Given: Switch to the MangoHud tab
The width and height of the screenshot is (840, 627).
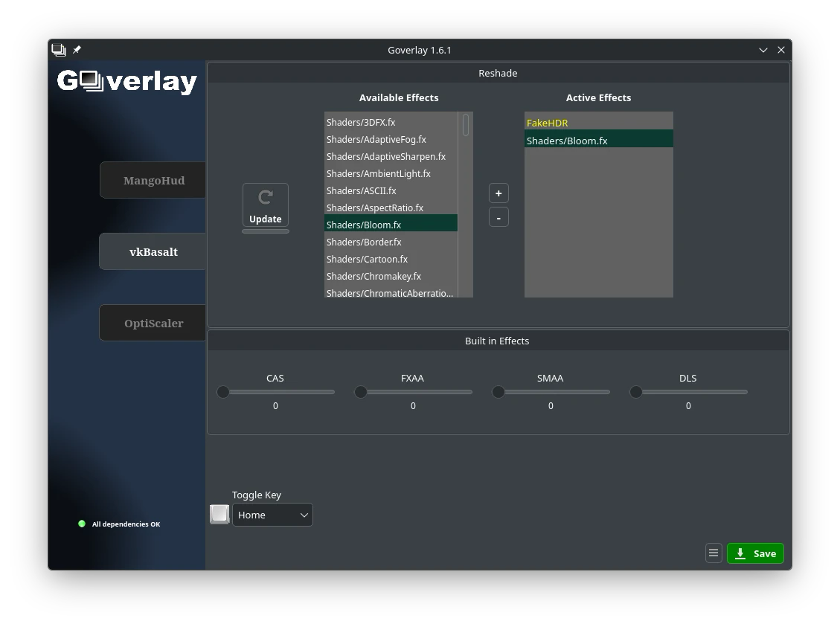Looking at the screenshot, I should coord(153,180).
